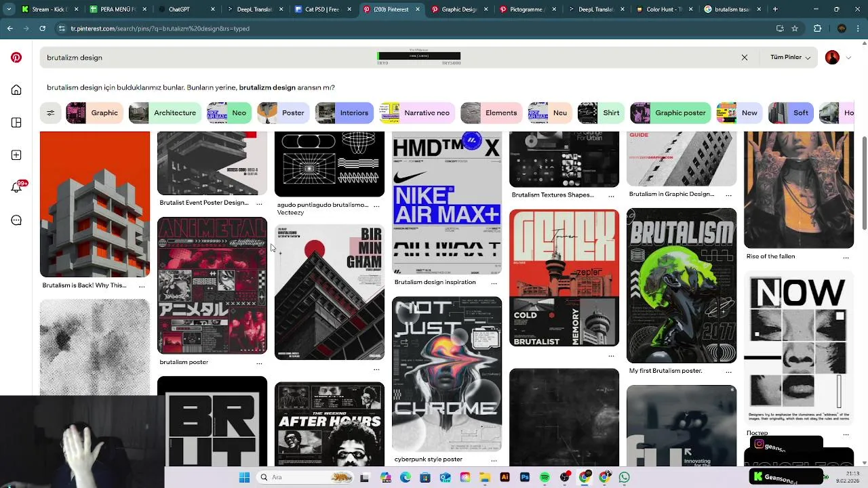This screenshot has width=868, height=488.
Task: Open Microsoft Edge from the taskbar
Action: click(x=405, y=477)
